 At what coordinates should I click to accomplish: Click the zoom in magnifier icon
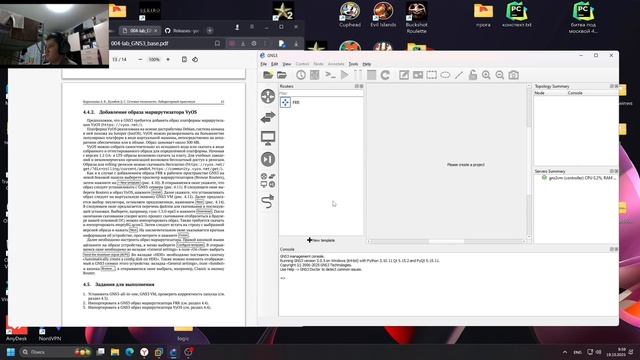pos(486,75)
